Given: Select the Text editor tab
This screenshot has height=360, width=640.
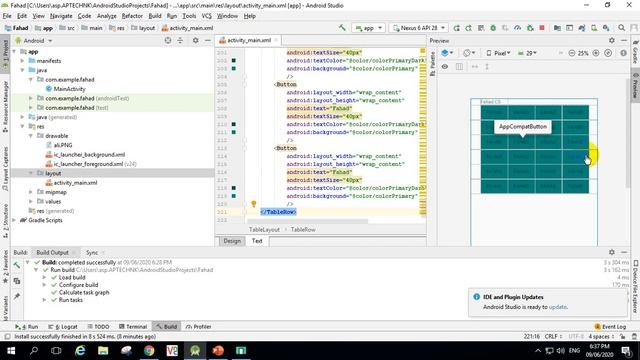Looking at the screenshot, I should tap(257, 241).
